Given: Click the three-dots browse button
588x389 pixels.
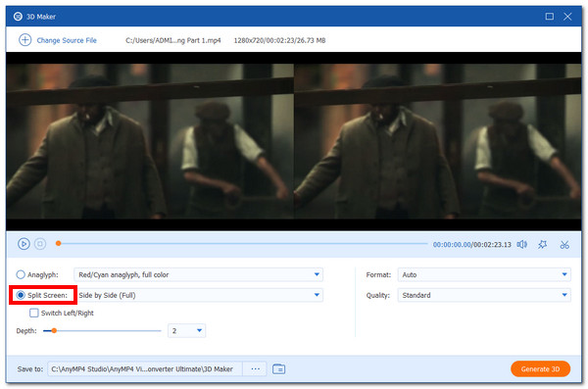Looking at the screenshot, I should click(x=255, y=369).
